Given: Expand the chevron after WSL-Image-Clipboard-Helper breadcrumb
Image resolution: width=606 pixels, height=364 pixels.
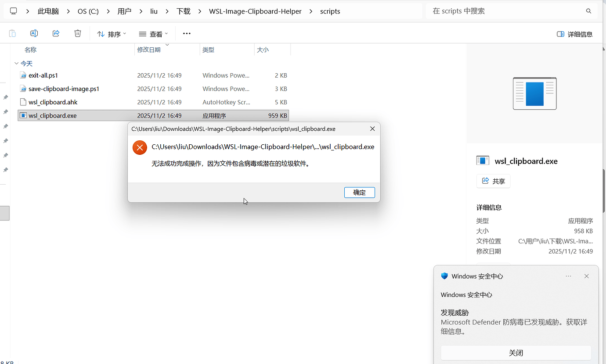Looking at the screenshot, I should pyautogui.click(x=311, y=11).
